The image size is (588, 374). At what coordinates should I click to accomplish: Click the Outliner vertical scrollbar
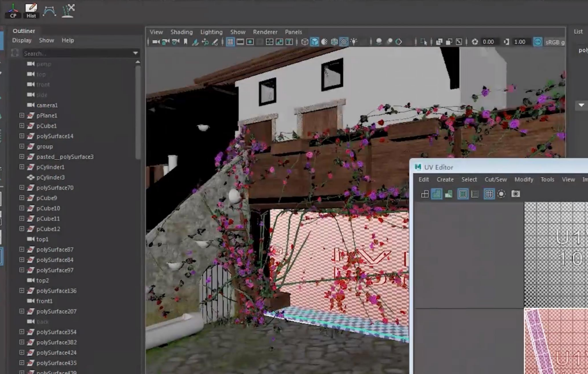138,112
